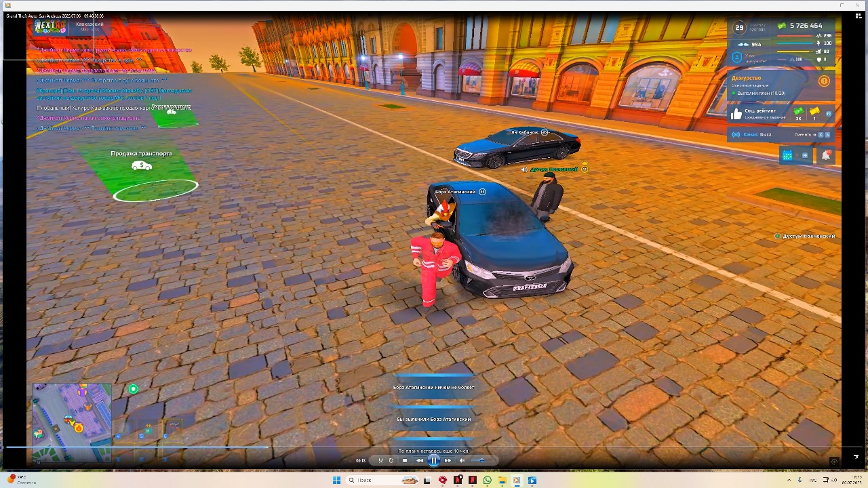Toggle shuffle in the media player

[x=380, y=460]
